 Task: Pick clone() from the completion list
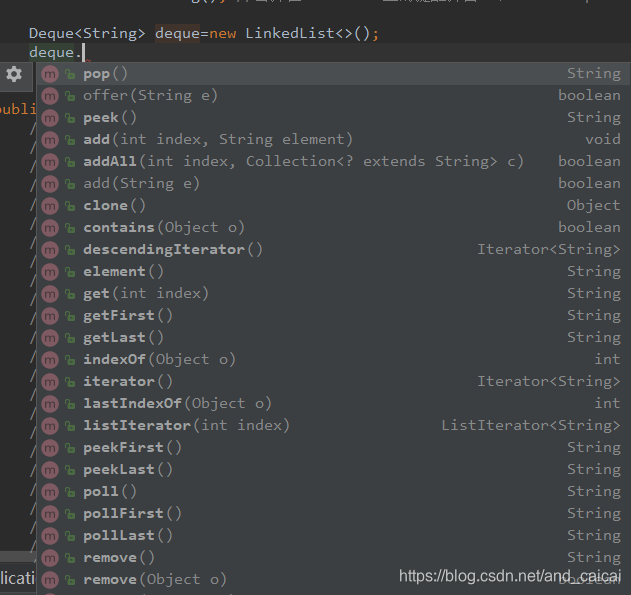pos(333,206)
